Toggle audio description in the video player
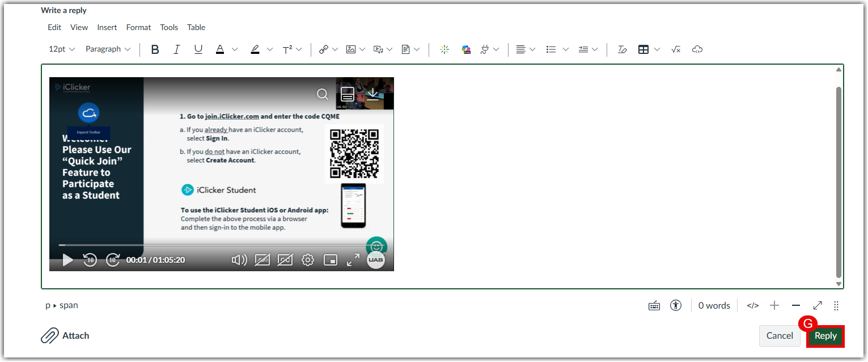The image size is (868, 362). coord(262,260)
